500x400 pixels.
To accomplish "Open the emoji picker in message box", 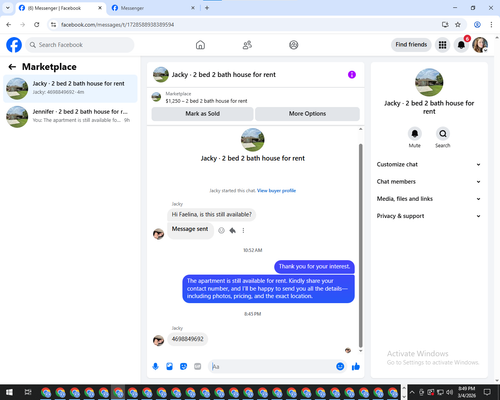I will [x=340, y=367].
